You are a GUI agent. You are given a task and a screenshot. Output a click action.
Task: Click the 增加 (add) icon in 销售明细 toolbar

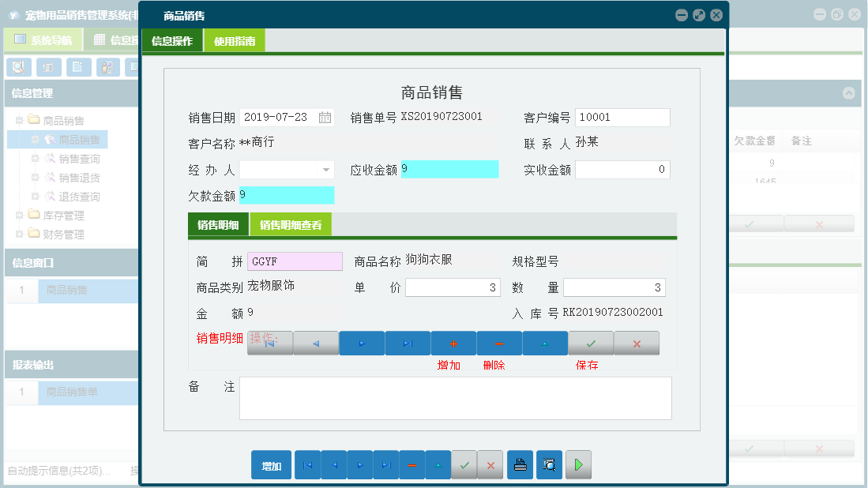[453, 343]
